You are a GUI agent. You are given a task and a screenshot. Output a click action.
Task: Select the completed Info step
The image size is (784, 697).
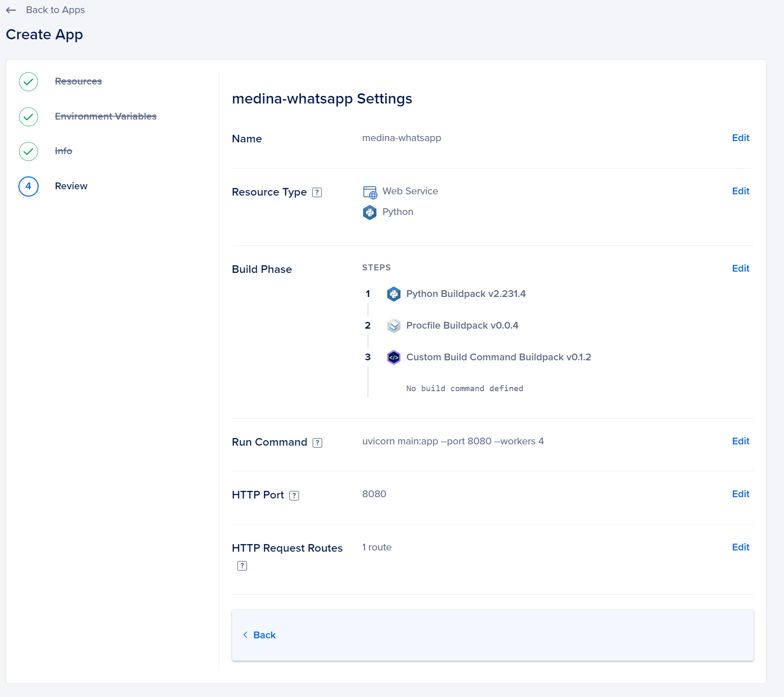click(x=64, y=151)
